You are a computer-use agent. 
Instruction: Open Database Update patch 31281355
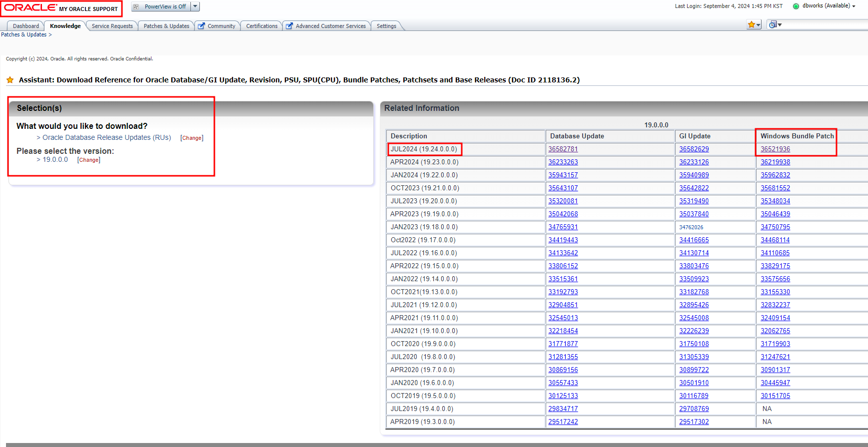click(563, 357)
